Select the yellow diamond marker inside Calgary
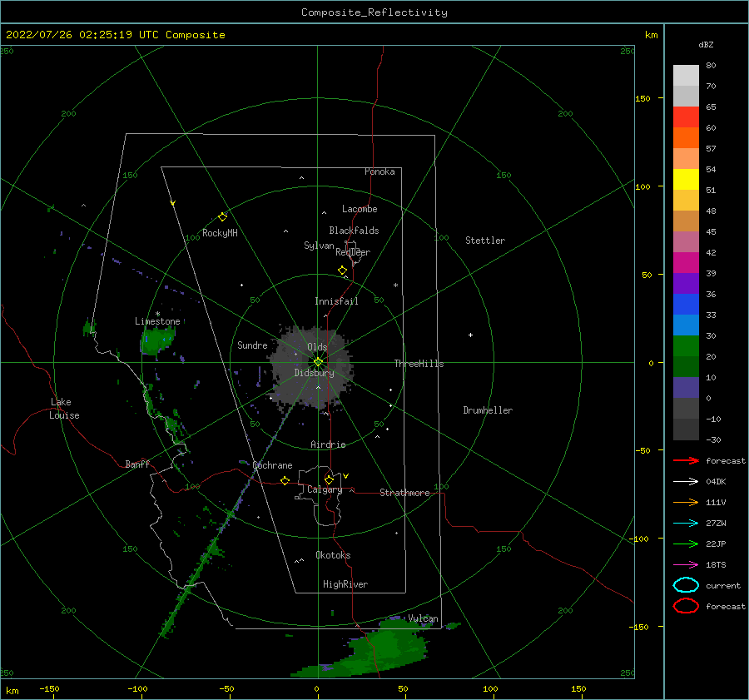The width and height of the screenshot is (749, 700). point(329,479)
